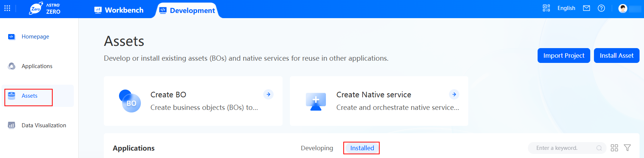Click the Native service monitor icon
The width and height of the screenshot is (644, 158).
(316, 101)
